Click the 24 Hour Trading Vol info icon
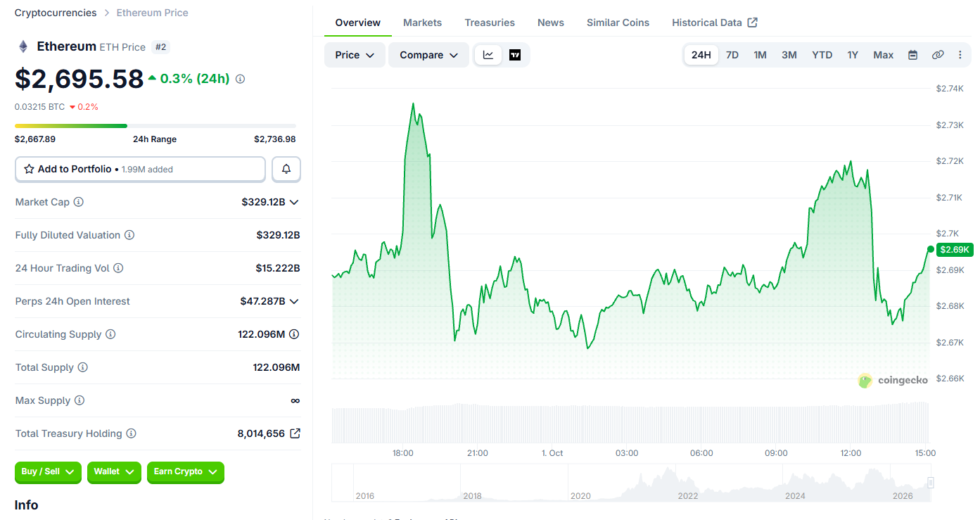 [118, 268]
